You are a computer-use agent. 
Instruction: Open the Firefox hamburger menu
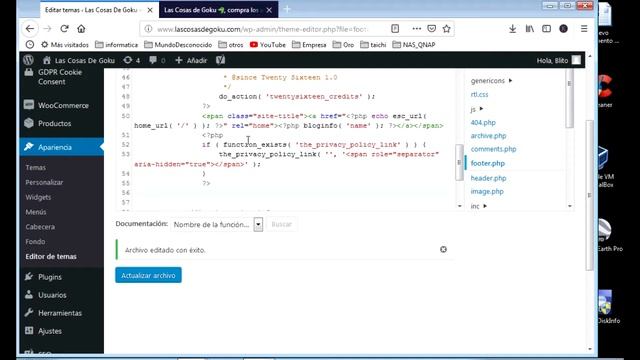tap(584, 29)
